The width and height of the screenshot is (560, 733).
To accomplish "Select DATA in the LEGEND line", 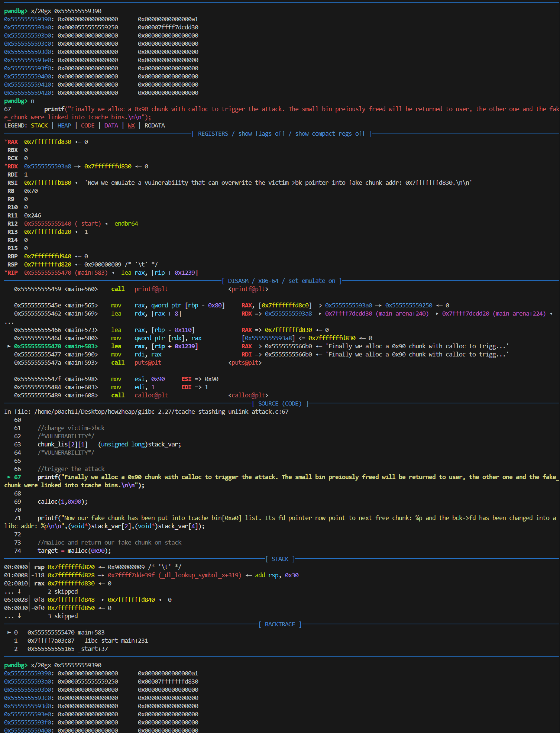I will [111, 125].
